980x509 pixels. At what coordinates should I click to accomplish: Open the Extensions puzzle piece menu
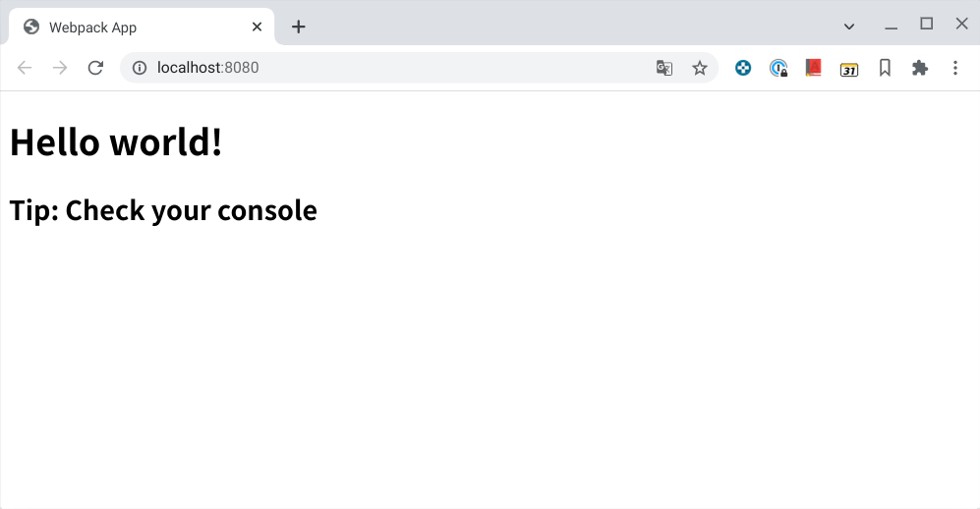920,68
